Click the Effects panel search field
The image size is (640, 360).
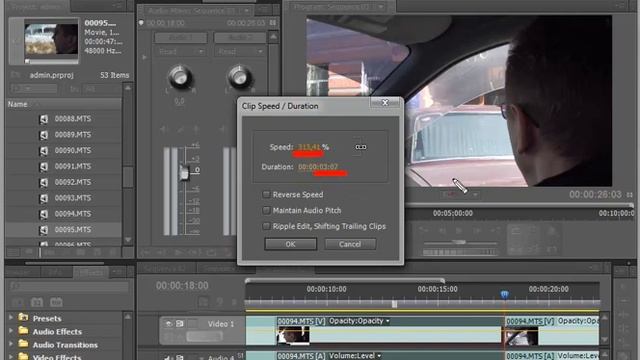(69, 286)
